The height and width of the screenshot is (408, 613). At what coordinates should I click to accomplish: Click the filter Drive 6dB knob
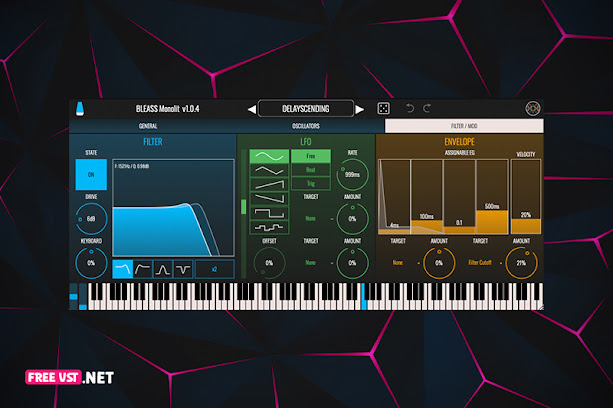[x=91, y=219]
